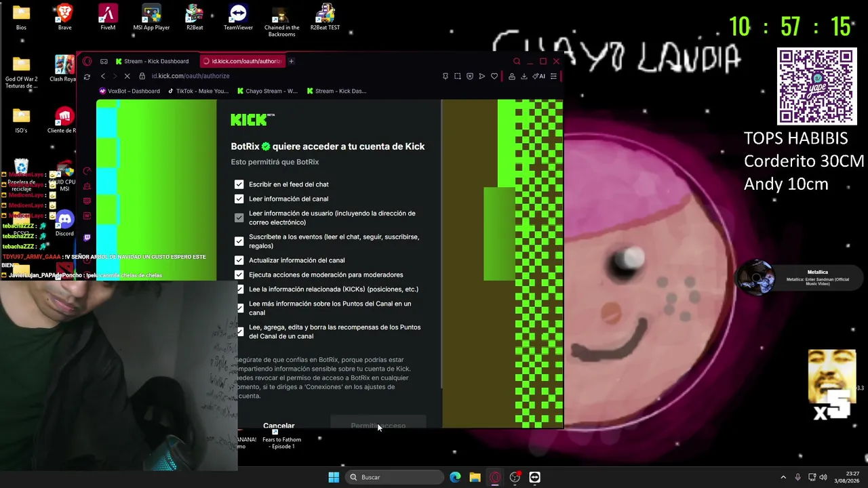This screenshot has height=488, width=868.
Task: Switch to the 'Stream - Kick Dashboard' tab
Action: pos(153,61)
